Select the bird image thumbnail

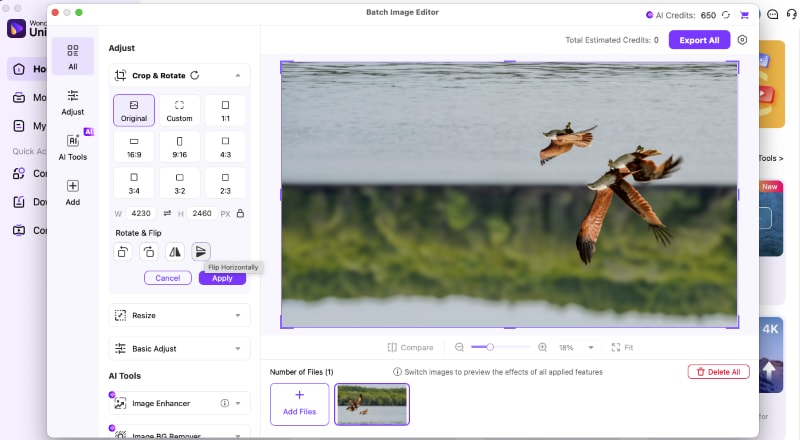click(x=372, y=404)
